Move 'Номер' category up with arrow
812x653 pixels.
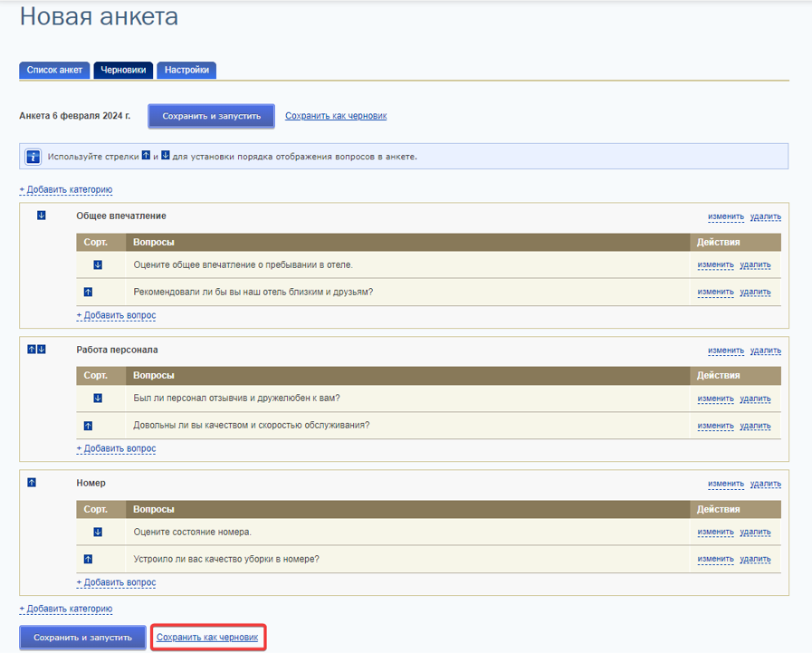32,483
